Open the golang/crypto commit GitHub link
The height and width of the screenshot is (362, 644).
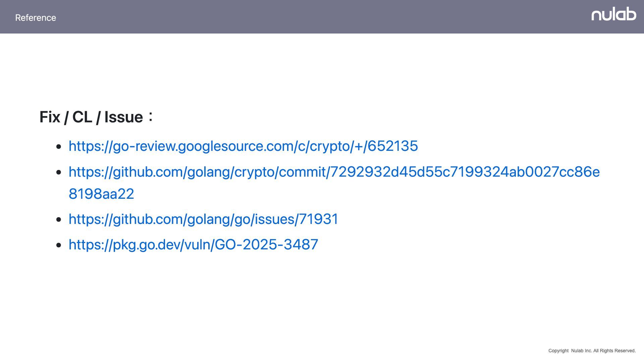(334, 183)
